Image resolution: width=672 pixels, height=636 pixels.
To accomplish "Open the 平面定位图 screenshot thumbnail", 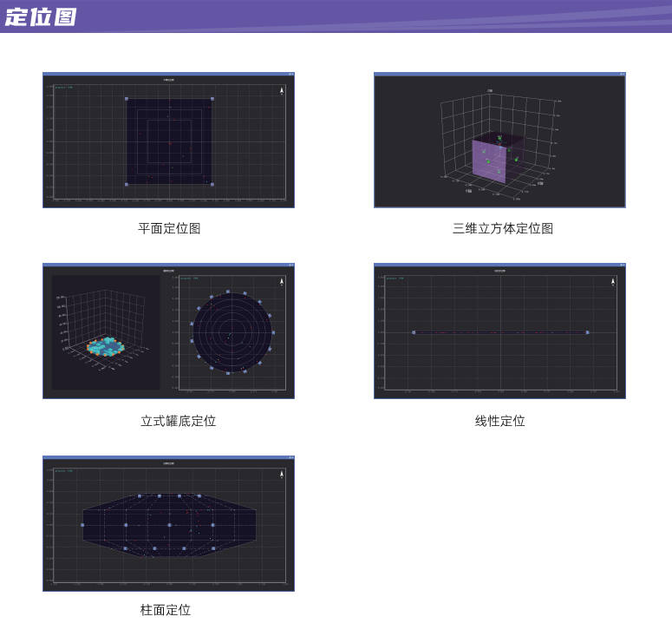I will [168, 141].
